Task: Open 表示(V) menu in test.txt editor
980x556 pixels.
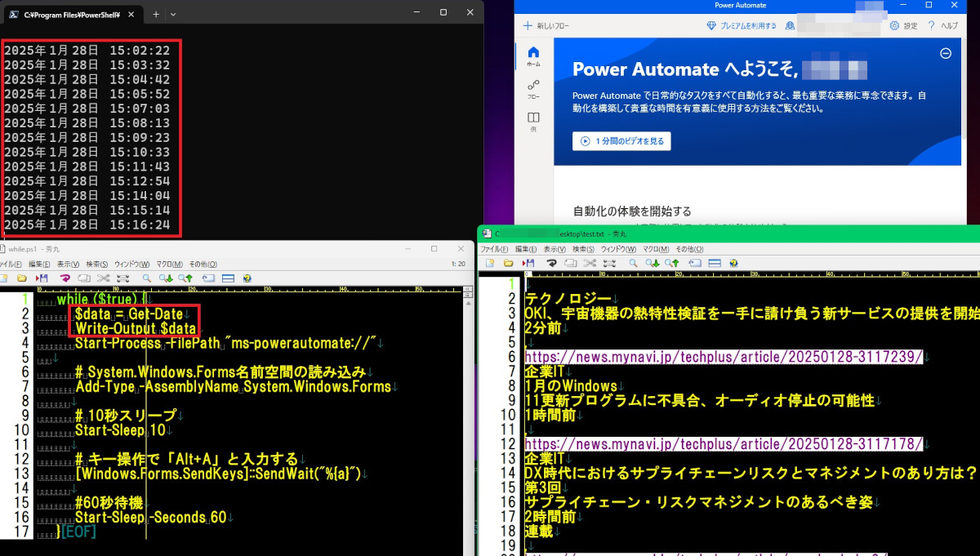Action: pyautogui.click(x=555, y=249)
